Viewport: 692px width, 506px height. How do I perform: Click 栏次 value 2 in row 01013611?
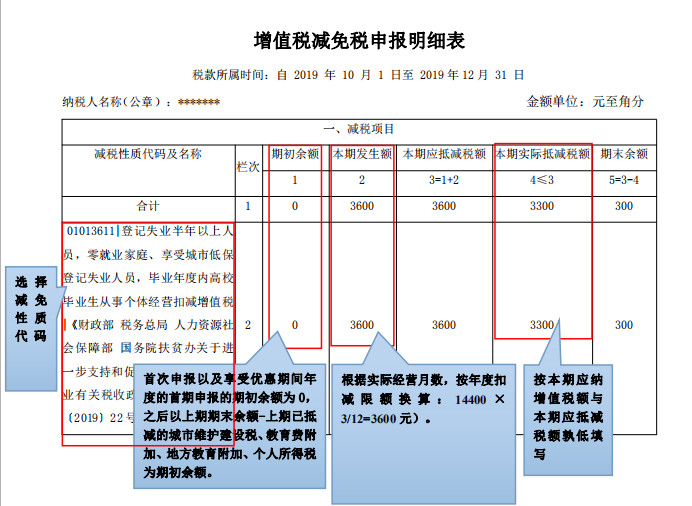click(x=248, y=325)
